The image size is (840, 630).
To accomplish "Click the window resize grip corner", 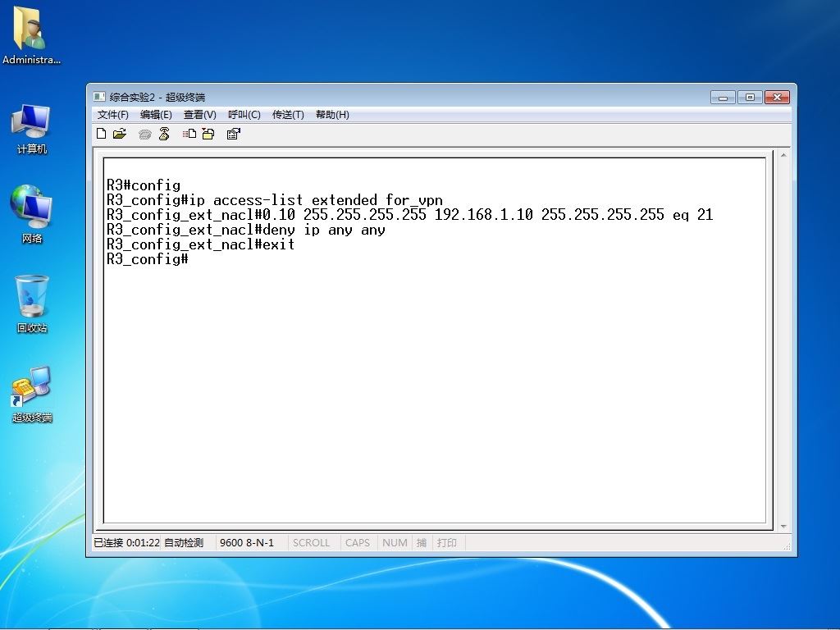I will [x=787, y=546].
